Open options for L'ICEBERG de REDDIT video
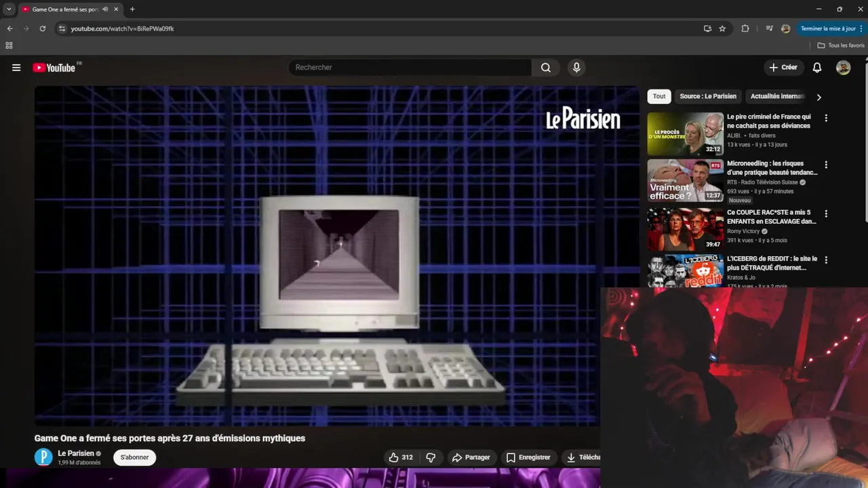The width and height of the screenshot is (868, 488). pyautogui.click(x=826, y=260)
